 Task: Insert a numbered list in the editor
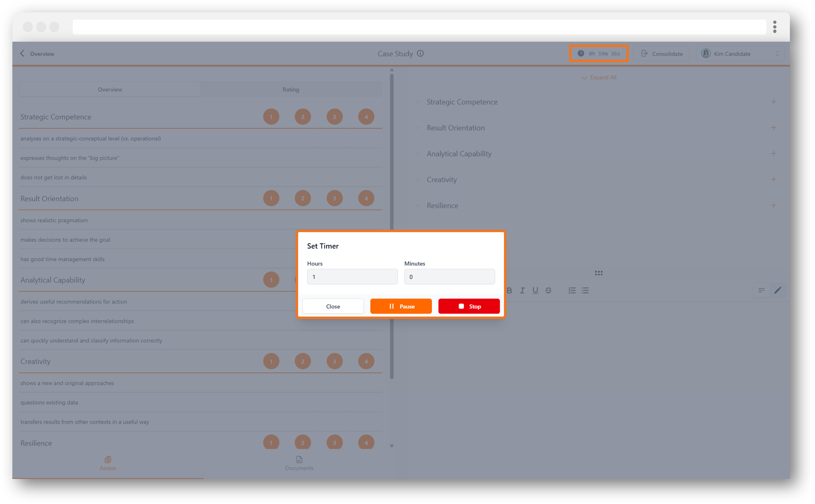tap(572, 290)
